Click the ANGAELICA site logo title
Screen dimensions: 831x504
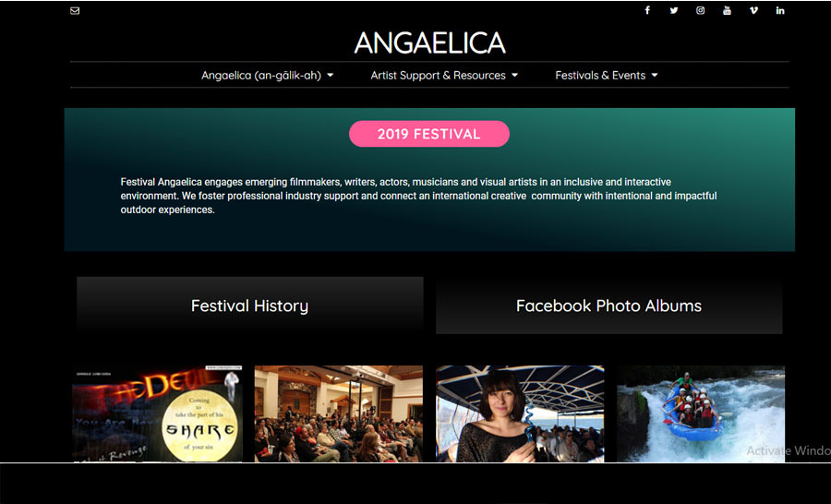[x=429, y=43]
